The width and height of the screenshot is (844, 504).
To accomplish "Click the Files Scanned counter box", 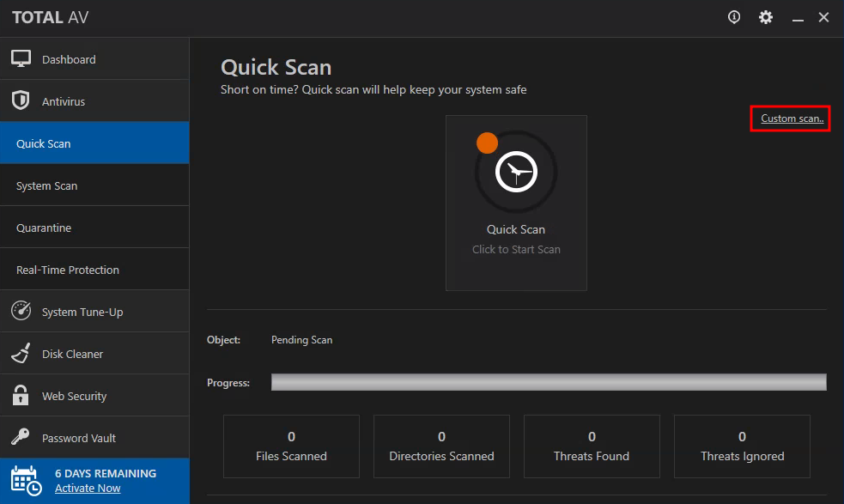I will pyautogui.click(x=291, y=446).
